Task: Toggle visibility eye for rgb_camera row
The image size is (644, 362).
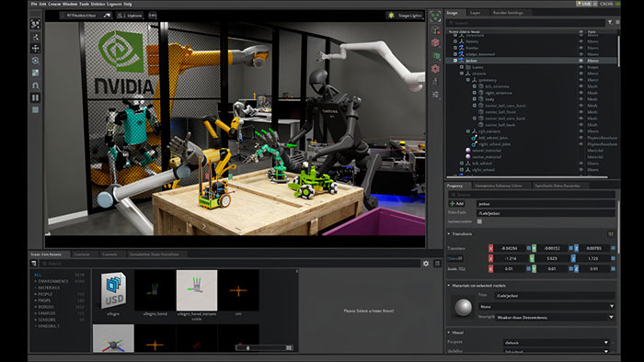Action: (x=581, y=131)
